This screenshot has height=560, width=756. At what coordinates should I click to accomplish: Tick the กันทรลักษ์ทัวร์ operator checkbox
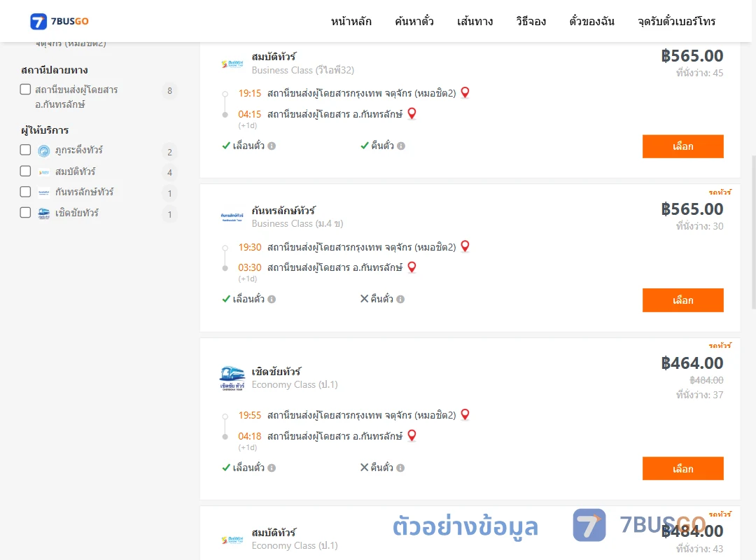(26, 192)
